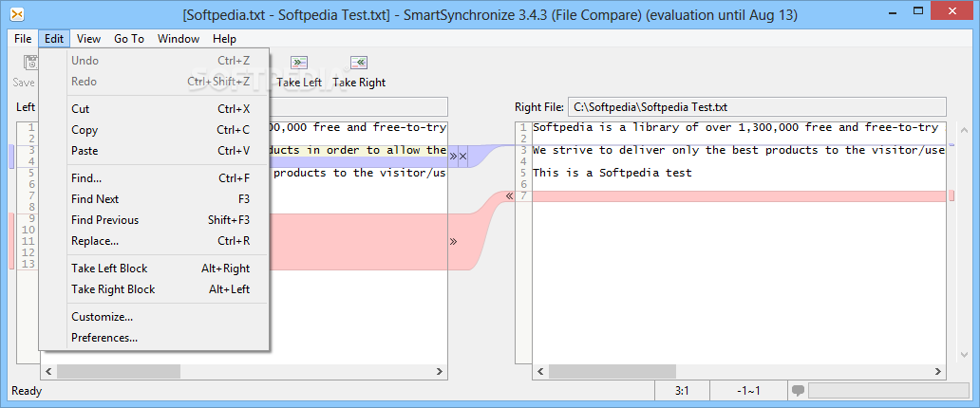Select Find Next menu entry
Screen dimensions: 980x408
point(155,199)
